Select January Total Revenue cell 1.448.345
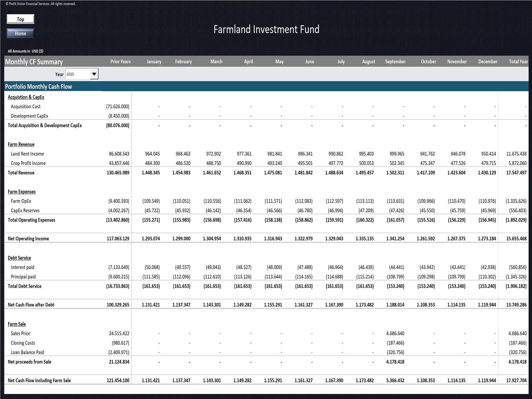532x399 pixels. [x=151, y=173]
